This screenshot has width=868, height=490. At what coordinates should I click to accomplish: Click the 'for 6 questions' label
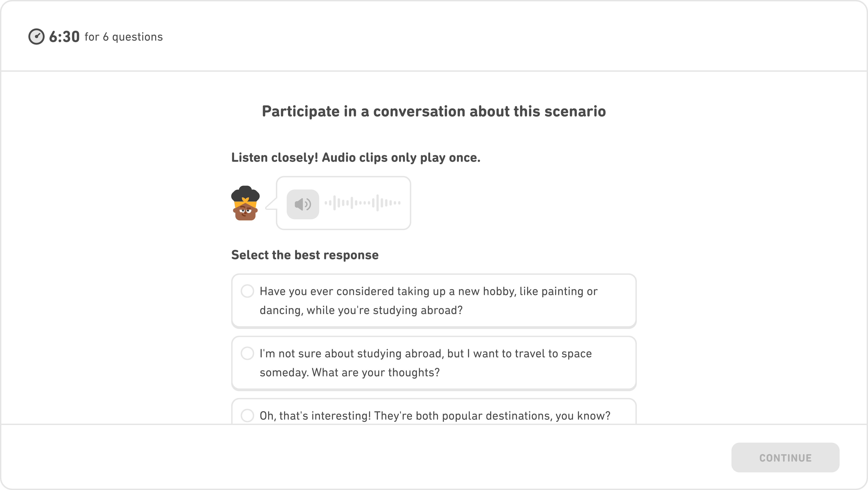coord(123,37)
